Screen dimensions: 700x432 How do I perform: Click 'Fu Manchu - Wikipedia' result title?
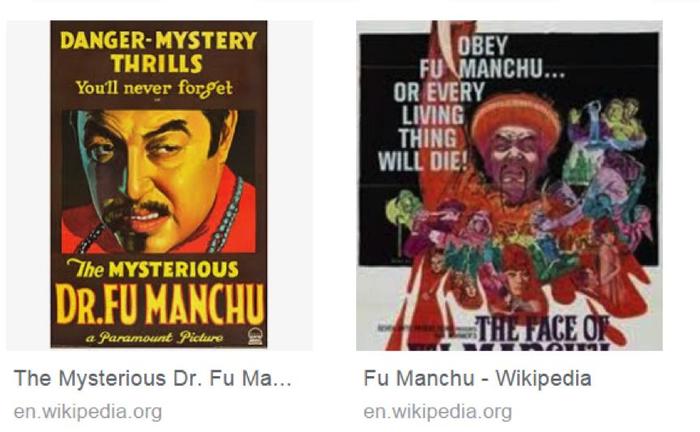point(477,378)
